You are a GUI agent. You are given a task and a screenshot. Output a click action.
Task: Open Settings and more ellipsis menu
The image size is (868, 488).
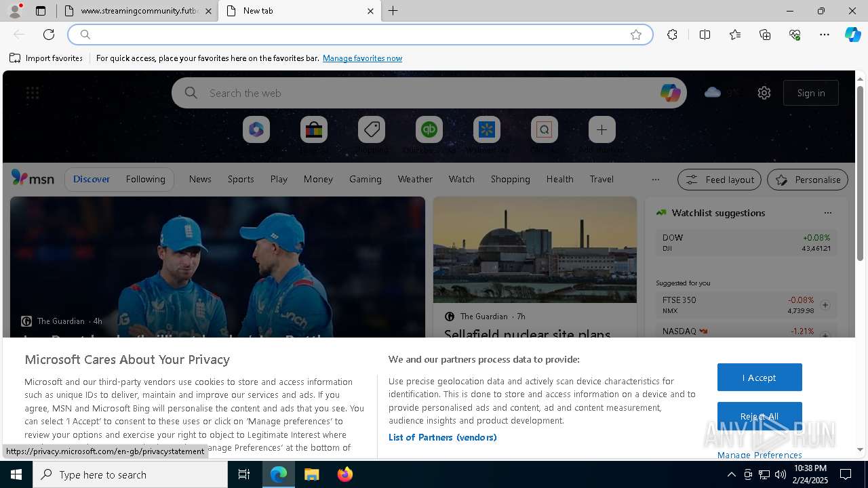click(825, 35)
